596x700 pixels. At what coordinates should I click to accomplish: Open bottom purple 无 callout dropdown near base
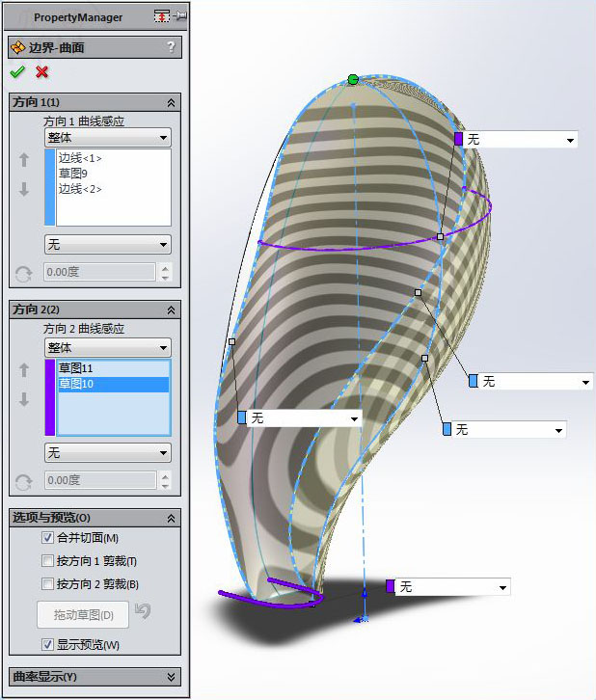click(502, 587)
